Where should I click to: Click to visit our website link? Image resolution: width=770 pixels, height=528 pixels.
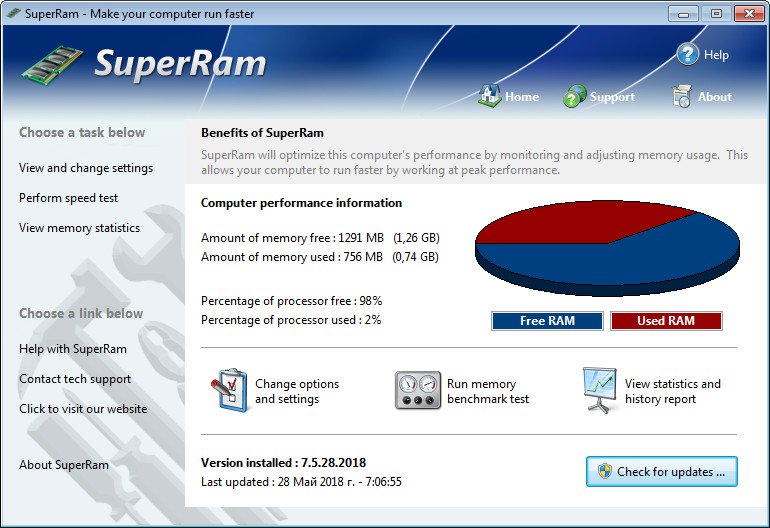[x=83, y=409]
